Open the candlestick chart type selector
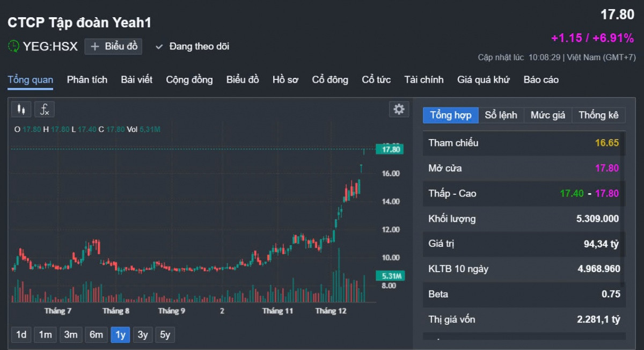Screen dimensions: 644x350 [21, 110]
